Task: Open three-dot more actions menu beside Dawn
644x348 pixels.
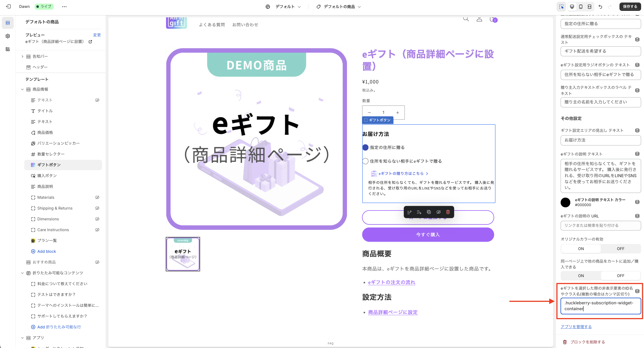Action: (64, 7)
